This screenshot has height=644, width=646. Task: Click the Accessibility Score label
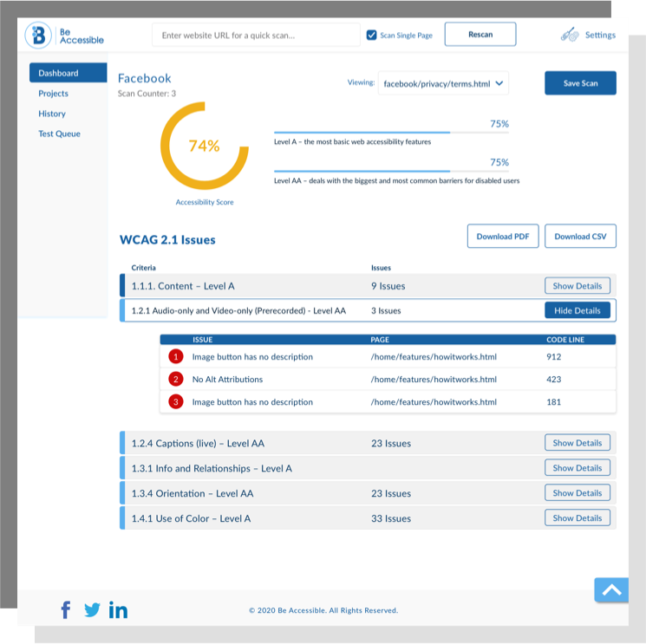205,202
